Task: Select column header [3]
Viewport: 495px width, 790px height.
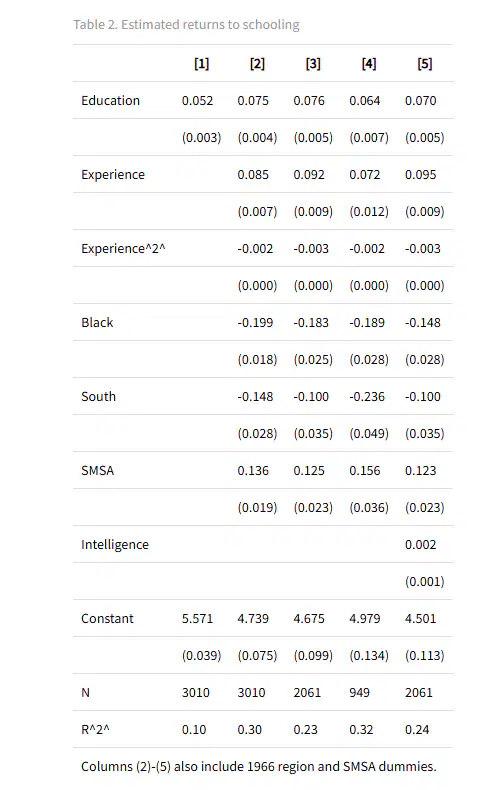Action: click(x=313, y=63)
